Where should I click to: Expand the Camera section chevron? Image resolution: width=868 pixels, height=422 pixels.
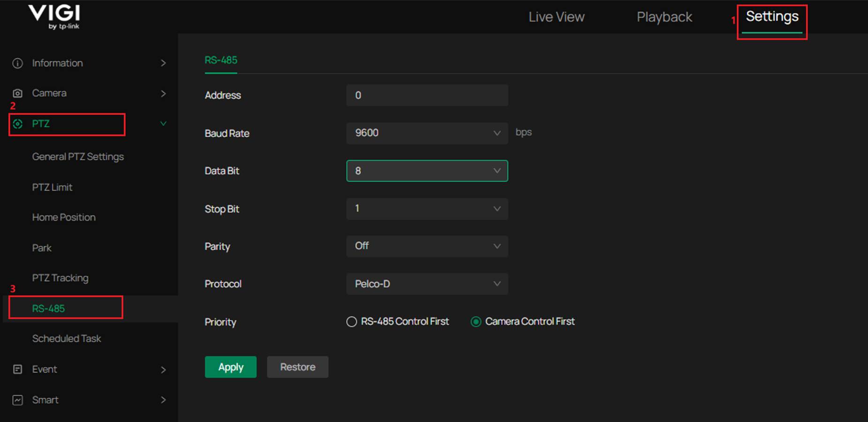(164, 93)
